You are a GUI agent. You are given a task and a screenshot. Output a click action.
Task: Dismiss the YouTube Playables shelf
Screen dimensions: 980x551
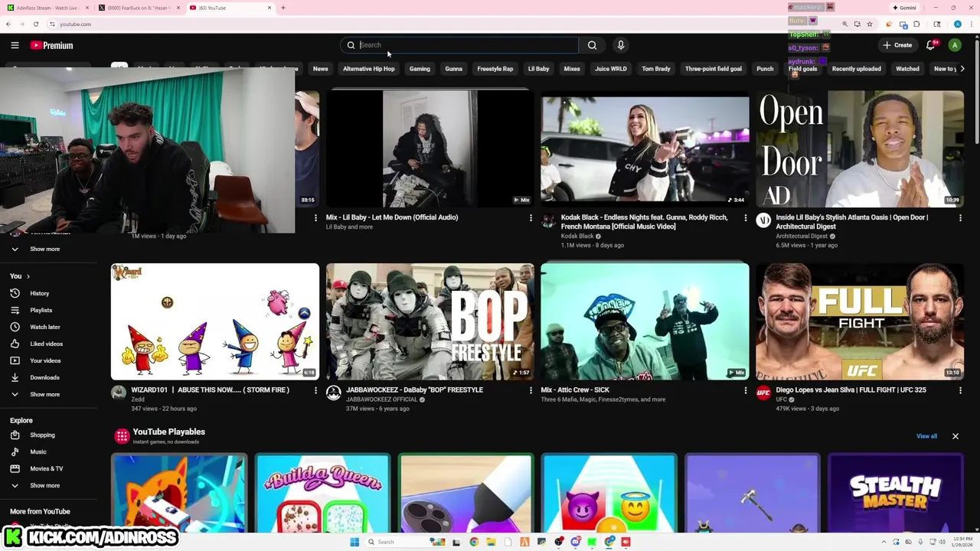click(955, 436)
